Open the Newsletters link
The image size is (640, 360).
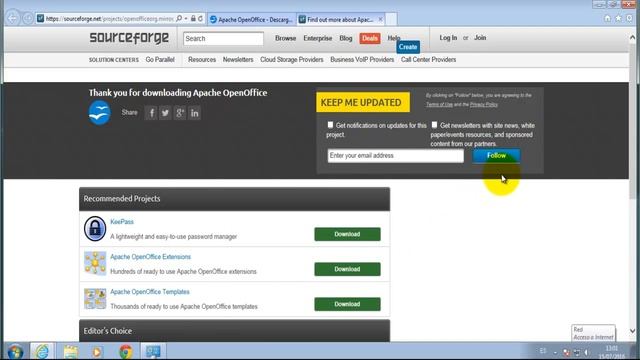tap(238, 60)
